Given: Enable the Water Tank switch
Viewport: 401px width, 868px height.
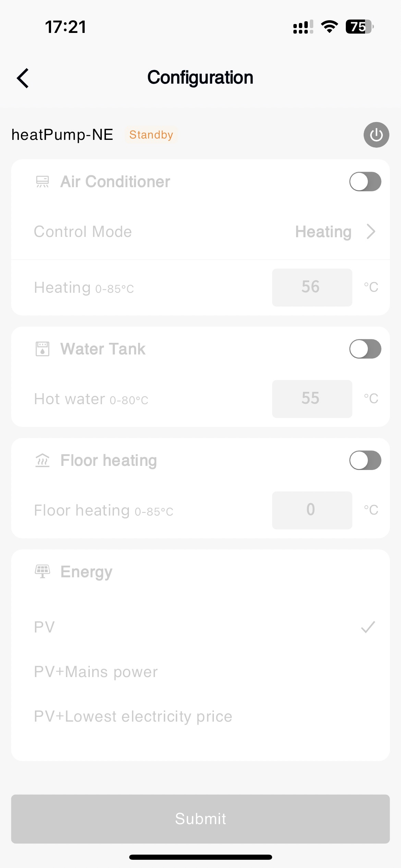Looking at the screenshot, I should 365,349.
